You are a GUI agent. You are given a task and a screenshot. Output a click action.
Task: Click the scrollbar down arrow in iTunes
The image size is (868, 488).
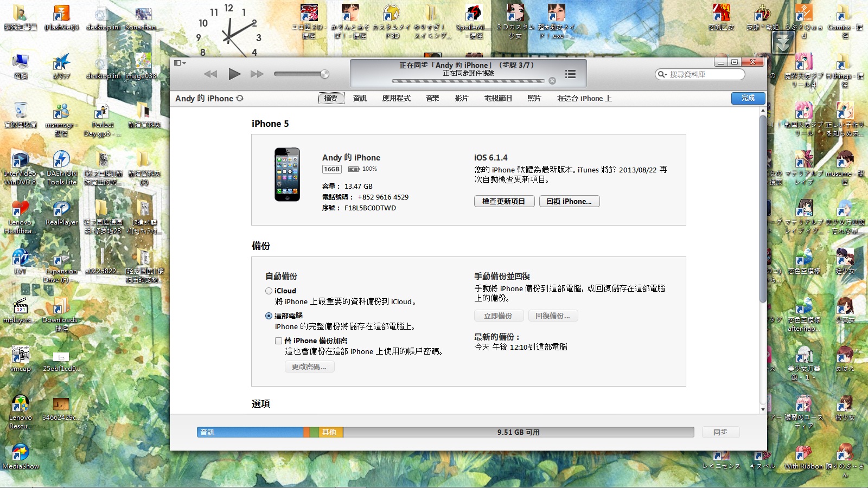coord(763,410)
